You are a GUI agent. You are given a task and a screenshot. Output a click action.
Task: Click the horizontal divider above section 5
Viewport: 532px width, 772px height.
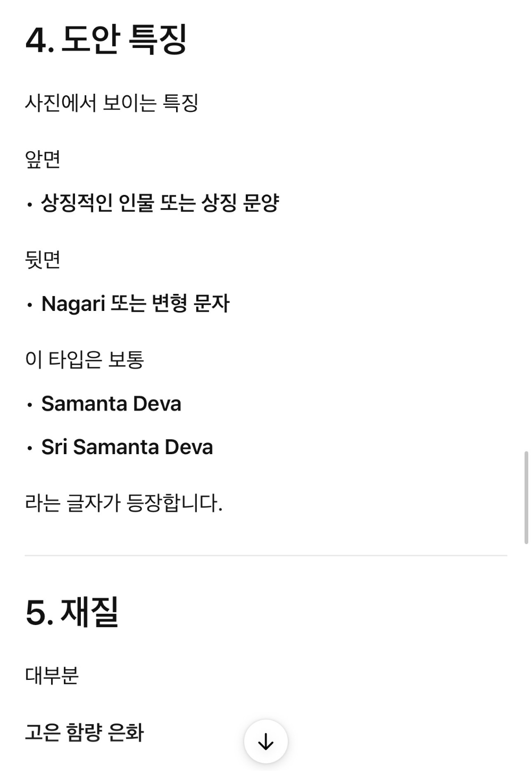pyautogui.click(x=265, y=555)
